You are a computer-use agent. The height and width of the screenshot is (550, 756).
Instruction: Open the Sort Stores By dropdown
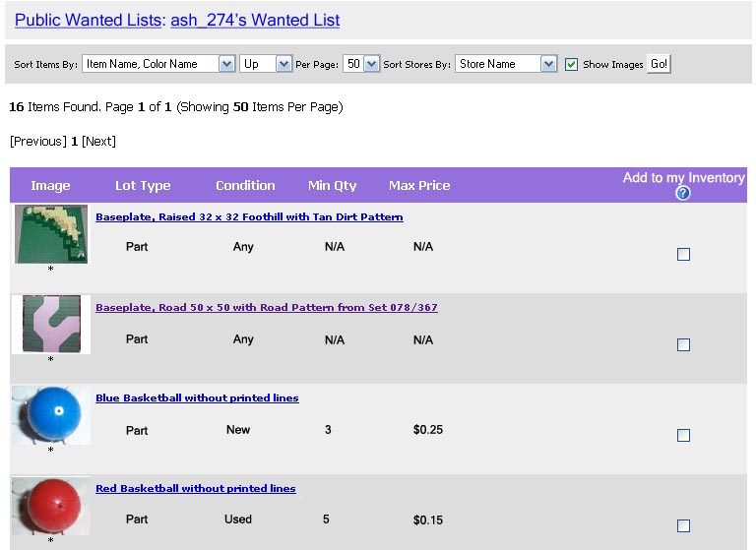(x=506, y=64)
